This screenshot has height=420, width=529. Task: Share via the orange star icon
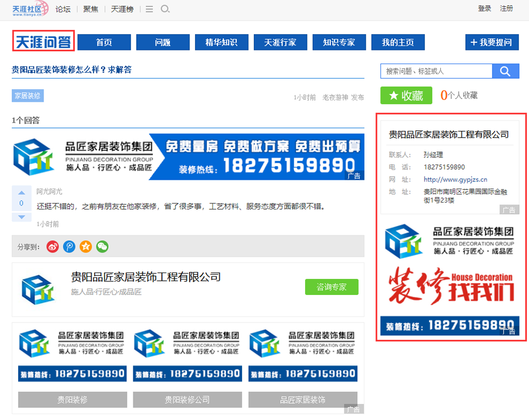coord(86,247)
